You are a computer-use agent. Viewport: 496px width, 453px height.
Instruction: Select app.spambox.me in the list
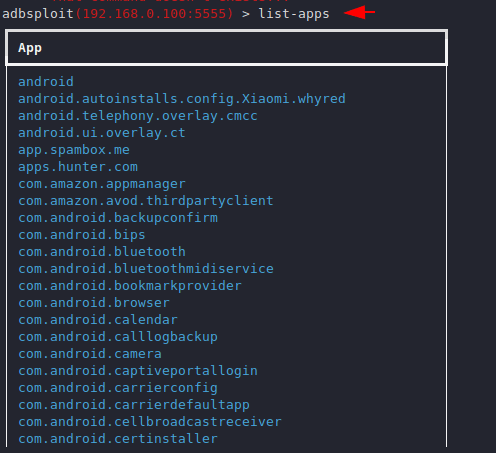74,150
